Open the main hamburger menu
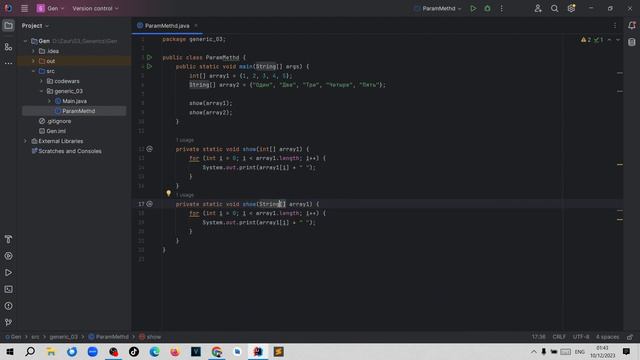 [x=24, y=8]
